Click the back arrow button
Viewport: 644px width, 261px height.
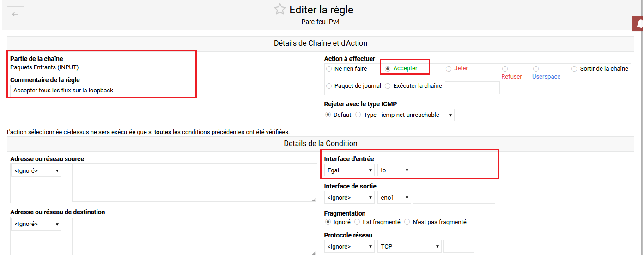click(16, 14)
